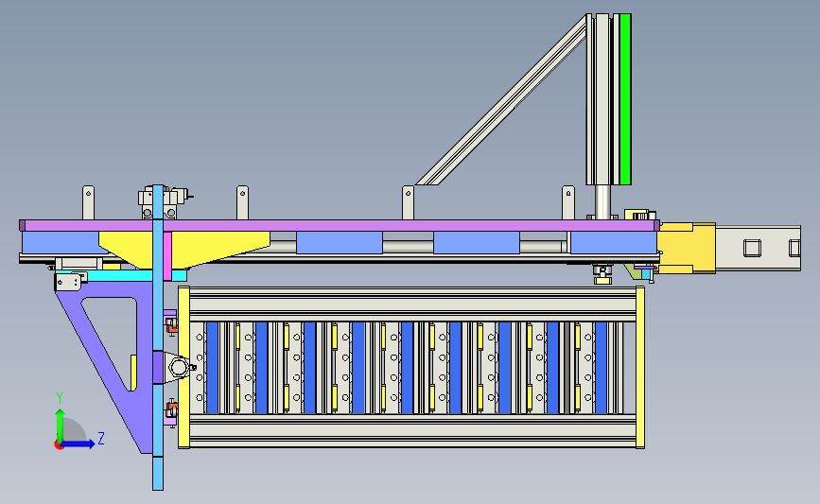Pick the yellow motor housing block

686,249
